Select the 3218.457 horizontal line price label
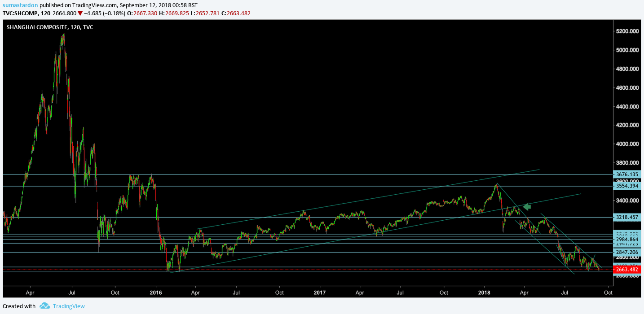The height and width of the screenshot is (314, 644). pyautogui.click(x=627, y=217)
